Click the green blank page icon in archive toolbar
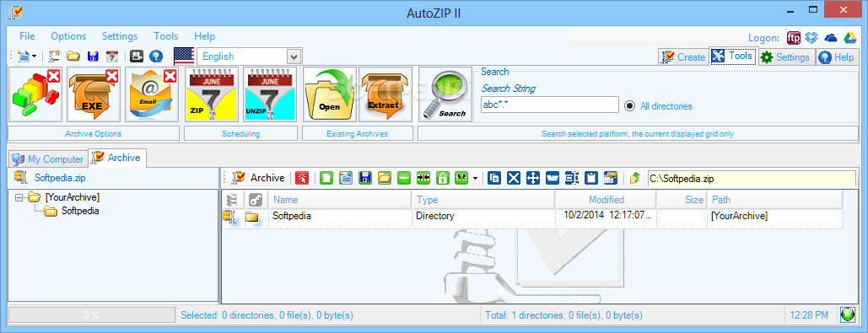 [x=326, y=178]
